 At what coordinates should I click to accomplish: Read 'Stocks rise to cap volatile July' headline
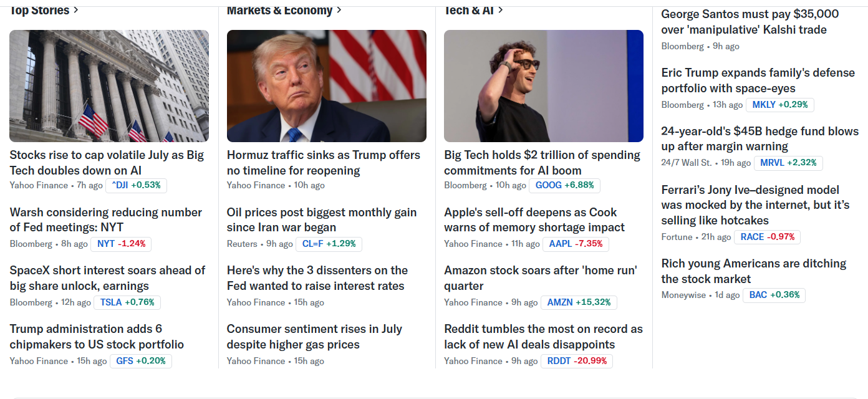tap(107, 163)
